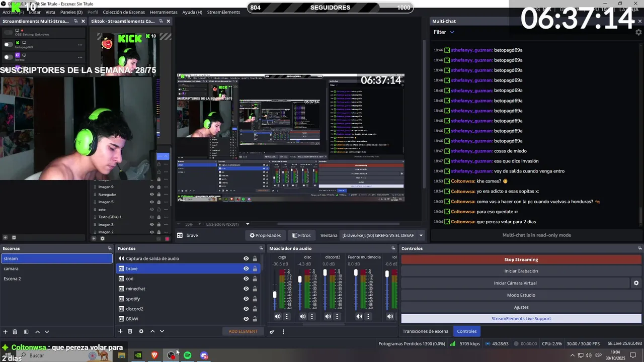Open Herramientas menu
644x362 pixels.
point(164,12)
